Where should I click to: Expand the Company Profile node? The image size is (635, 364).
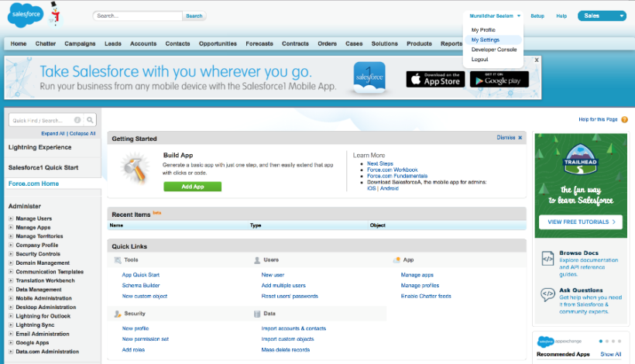tap(11, 245)
